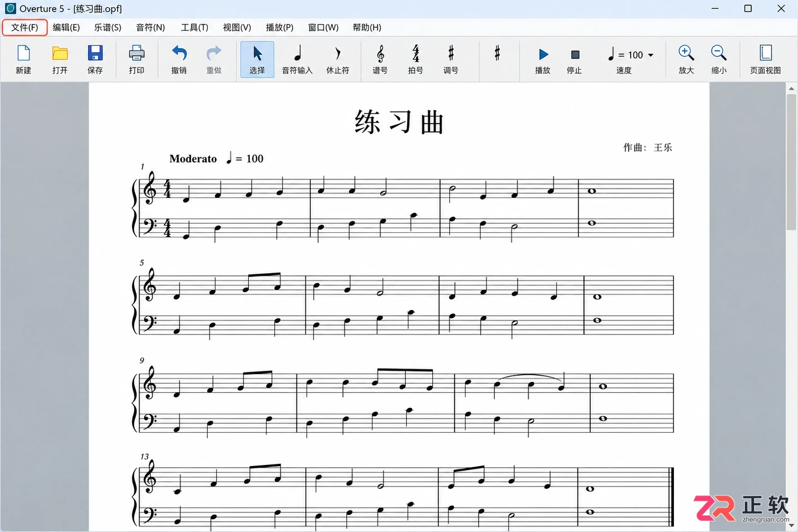The image size is (798, 532).
Task: Redo action with 重做
Action: coord(214,59)
